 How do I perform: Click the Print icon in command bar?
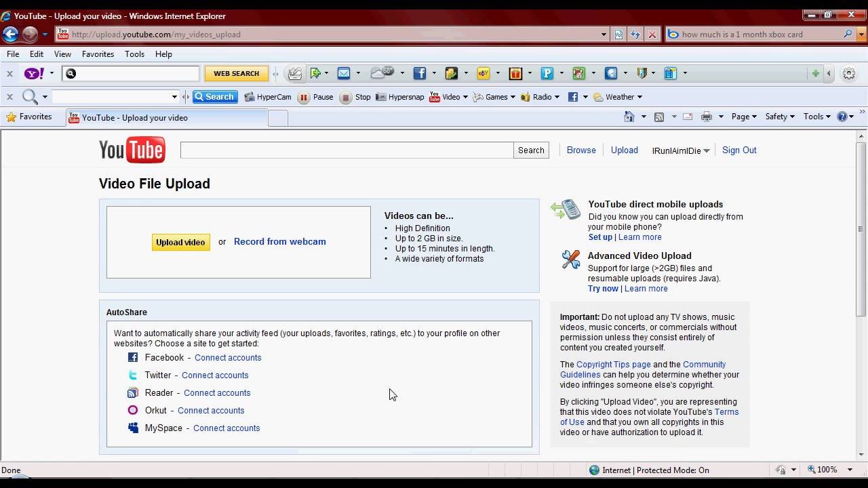point(707,117)
